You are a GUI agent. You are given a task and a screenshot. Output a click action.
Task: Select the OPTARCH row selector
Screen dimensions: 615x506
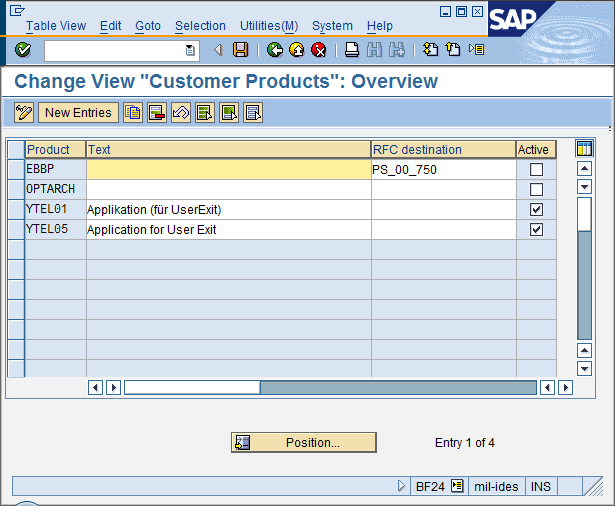16,189
